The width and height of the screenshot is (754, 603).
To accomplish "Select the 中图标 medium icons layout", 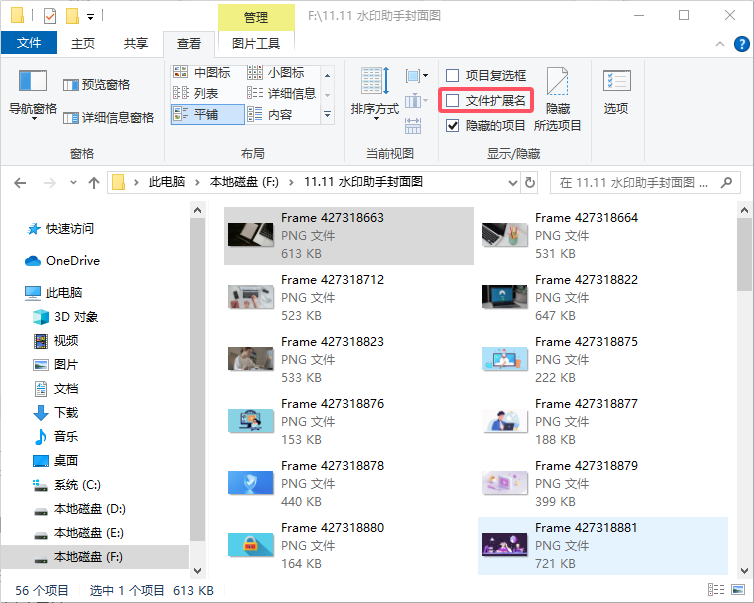I will 202,73.
